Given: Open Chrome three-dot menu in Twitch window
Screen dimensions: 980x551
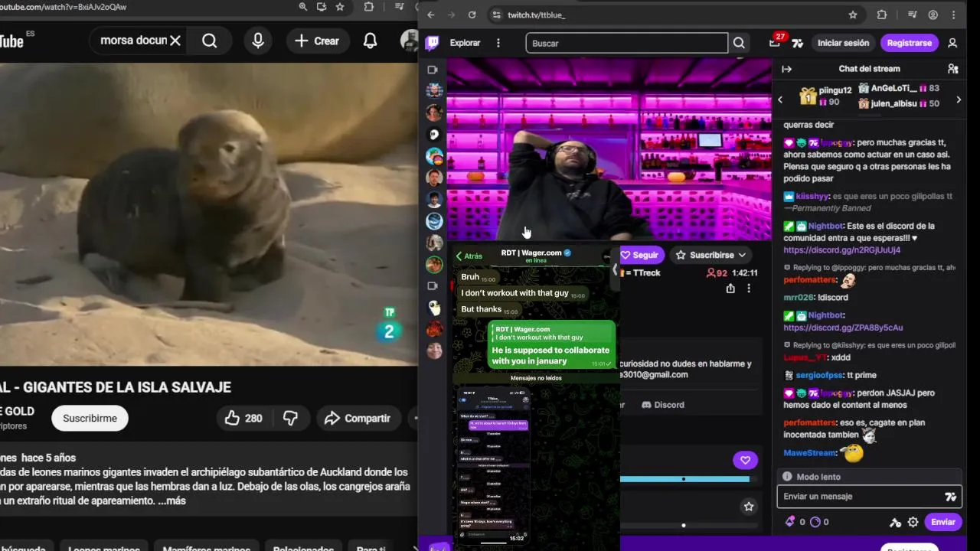Looking at the screenshot, I should coord(953,15).
